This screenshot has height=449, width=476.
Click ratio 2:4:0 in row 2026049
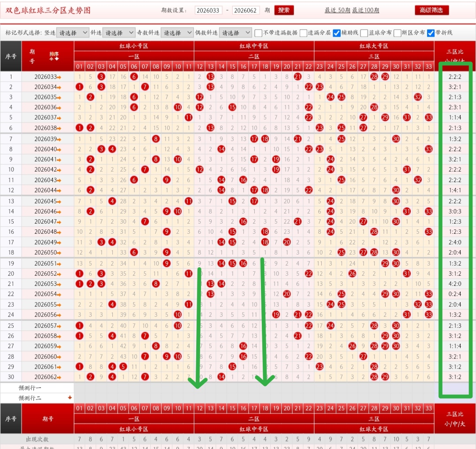click(455, 242)
